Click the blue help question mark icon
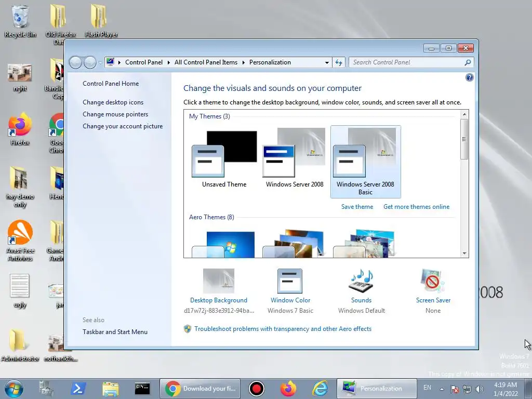 (469, 78)
